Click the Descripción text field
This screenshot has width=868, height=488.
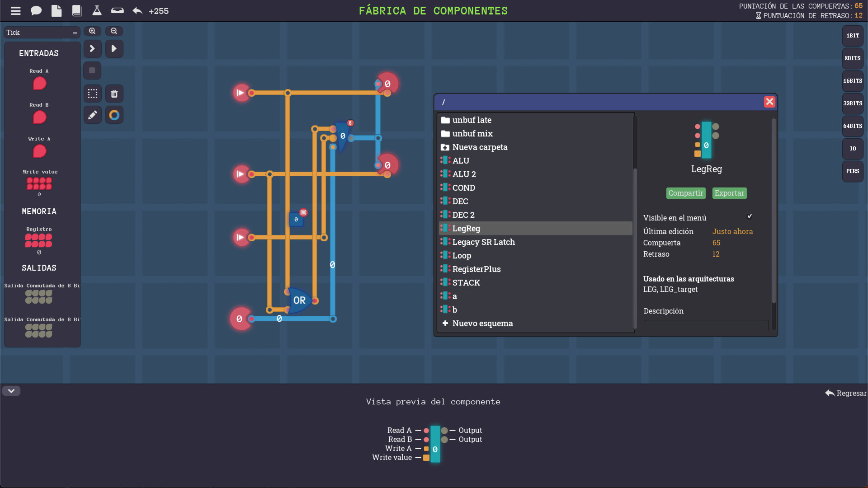tap(705, 328)
